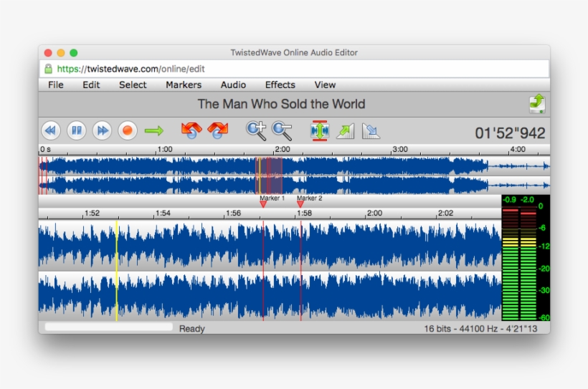Undo the last edit

191,130
